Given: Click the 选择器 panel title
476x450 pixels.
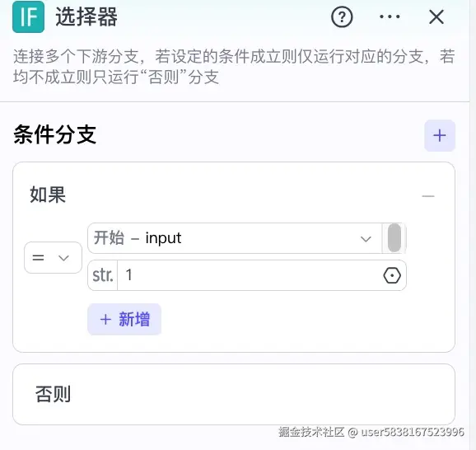Looking at the screenshot, I should [86, 16].
